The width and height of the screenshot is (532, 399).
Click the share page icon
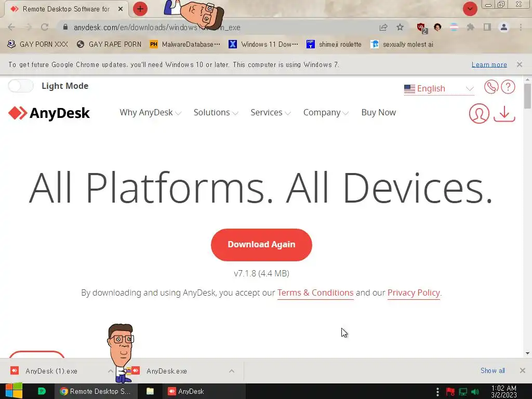point(383,28)
